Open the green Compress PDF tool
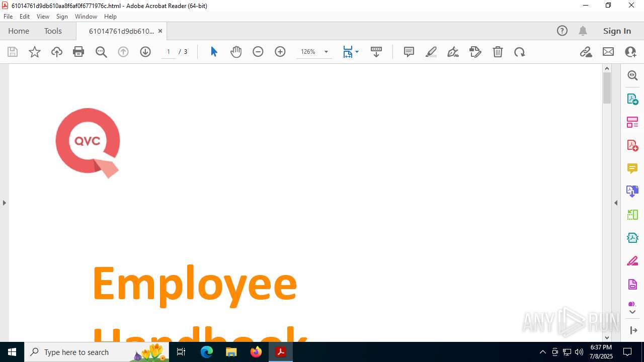Screen dimensions: 644x362 [x=632, y=215]
